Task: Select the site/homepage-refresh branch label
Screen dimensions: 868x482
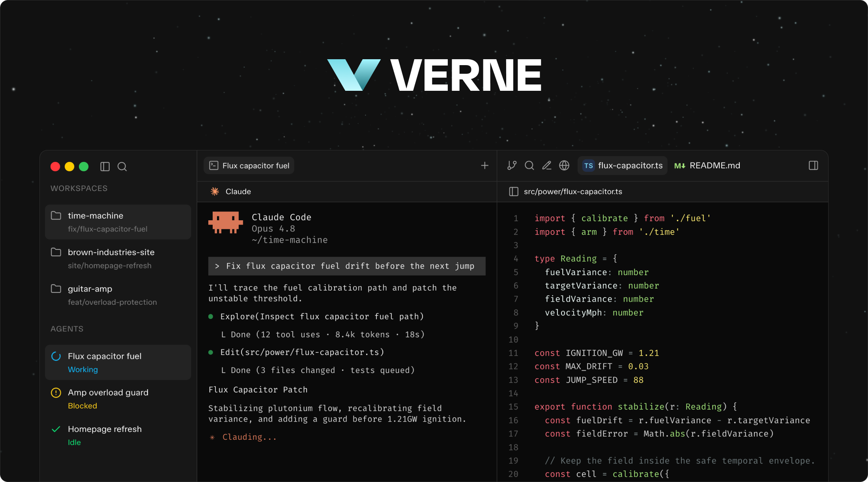Action: click(x=109, y=266)
